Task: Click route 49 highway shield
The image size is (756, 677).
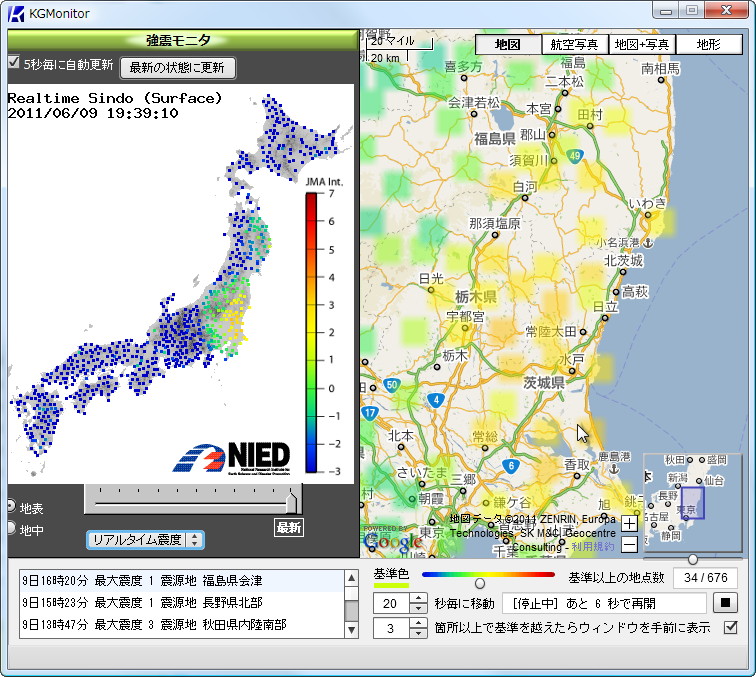Action: coord(574,156)
